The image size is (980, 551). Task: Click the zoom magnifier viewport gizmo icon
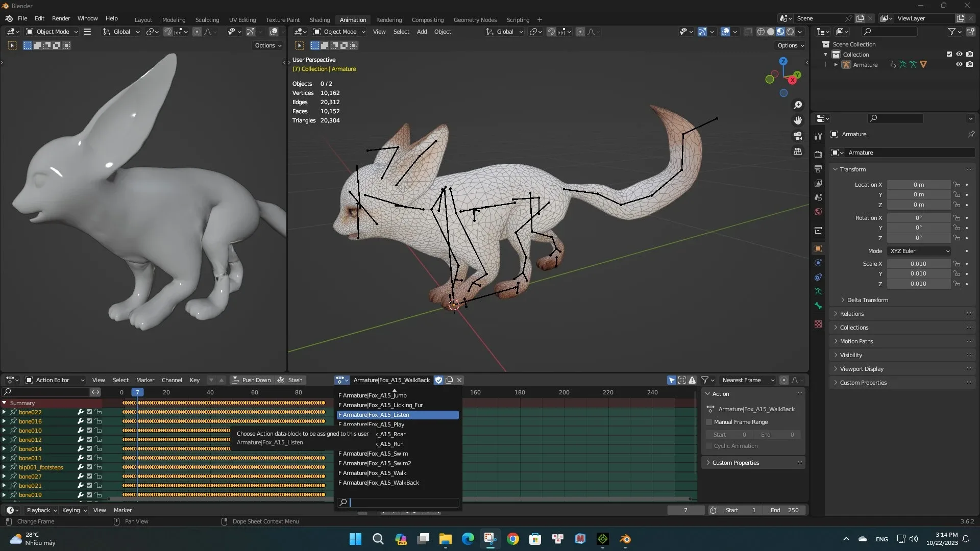click(x=798, y=105)
